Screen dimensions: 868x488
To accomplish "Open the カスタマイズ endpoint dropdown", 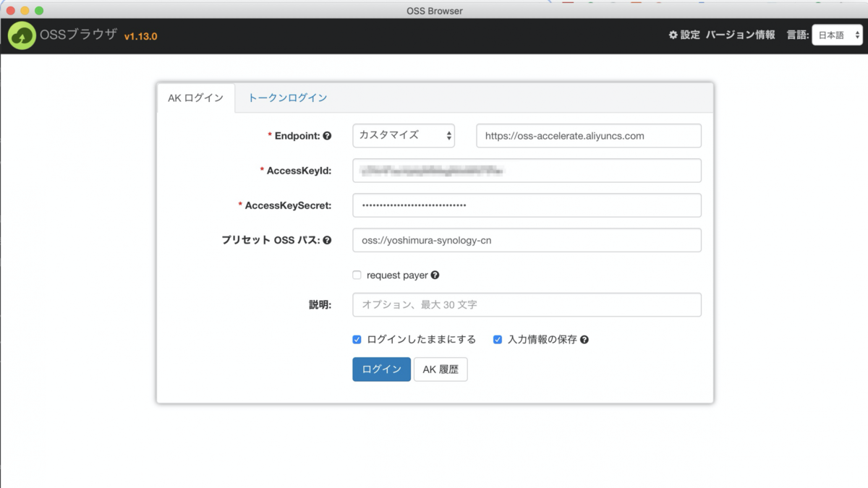I will click(x=404, y=136).
